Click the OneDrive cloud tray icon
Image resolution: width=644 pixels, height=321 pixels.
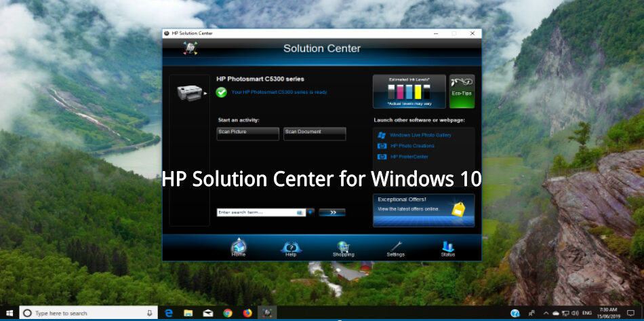pos(556,313)
